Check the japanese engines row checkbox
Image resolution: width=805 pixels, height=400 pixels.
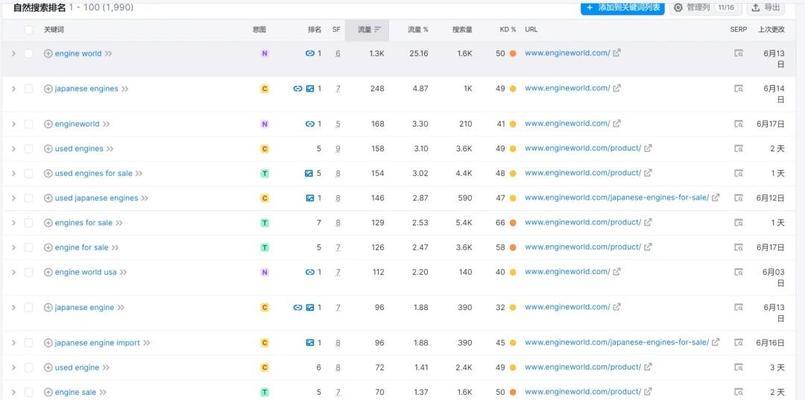29,89
